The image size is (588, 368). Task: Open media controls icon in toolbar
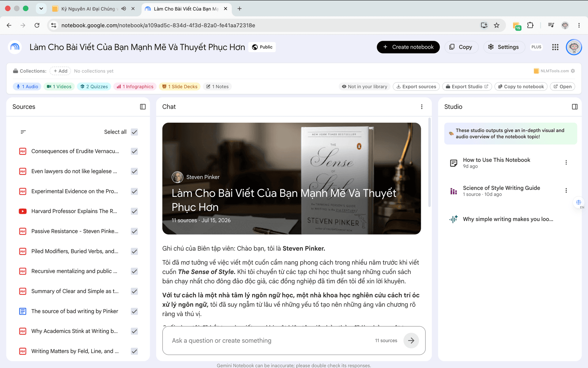click(x=551, y=25)
